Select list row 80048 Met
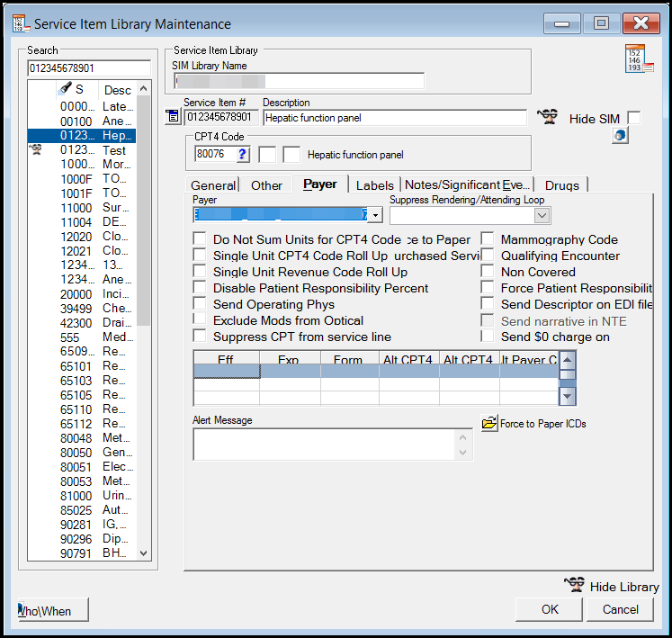This screenshot has width=672, height=638. [82, 438]
